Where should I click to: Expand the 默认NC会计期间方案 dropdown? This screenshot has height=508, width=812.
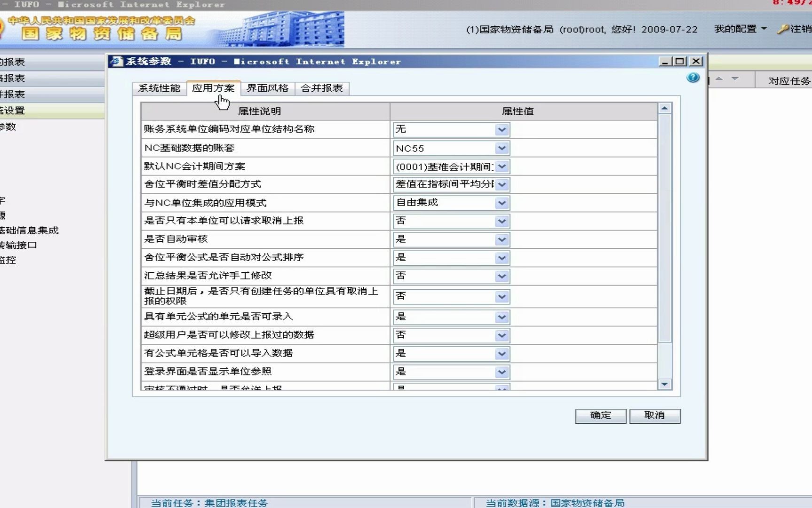pos(502,167)
